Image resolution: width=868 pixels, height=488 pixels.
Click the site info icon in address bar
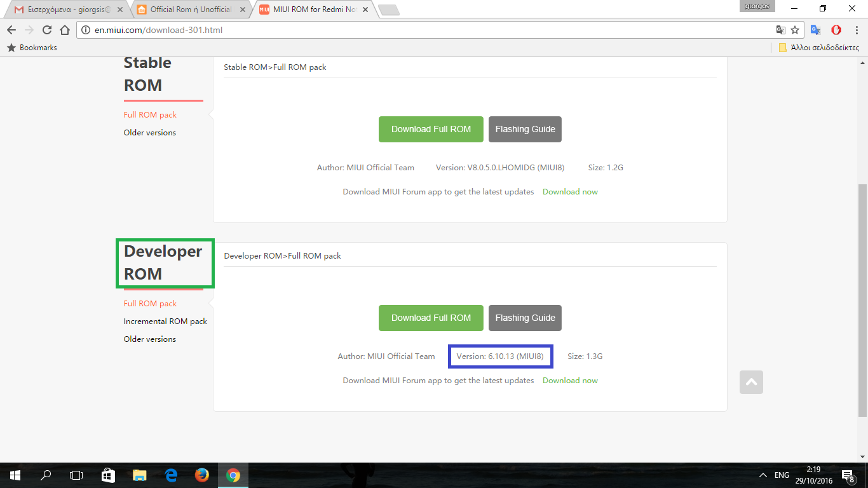point(86,30)
